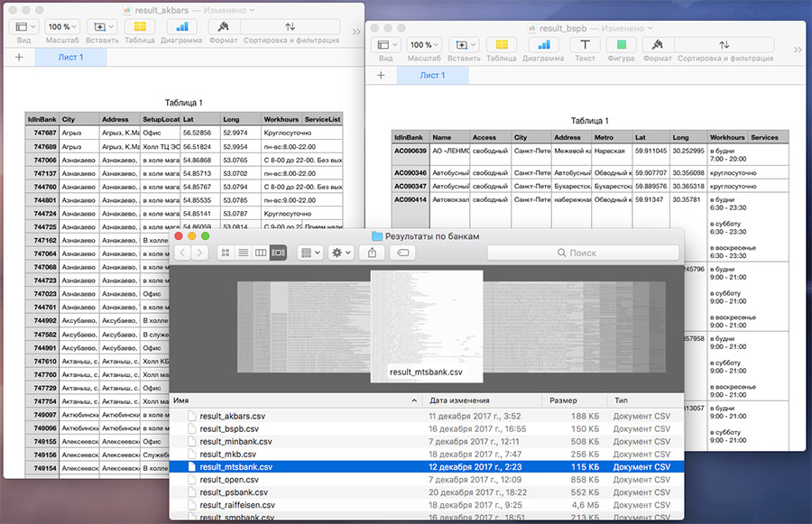Switch Finder to list view

[243, 253]
